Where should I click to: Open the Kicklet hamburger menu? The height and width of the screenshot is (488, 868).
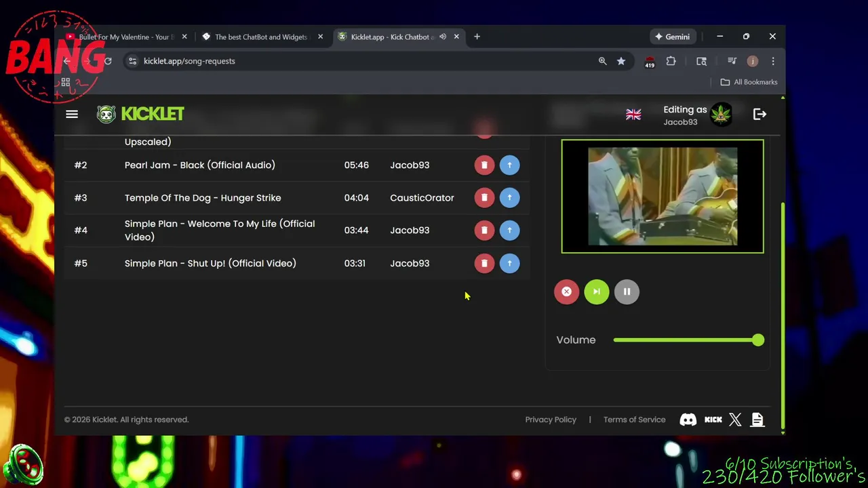point(72,114)
